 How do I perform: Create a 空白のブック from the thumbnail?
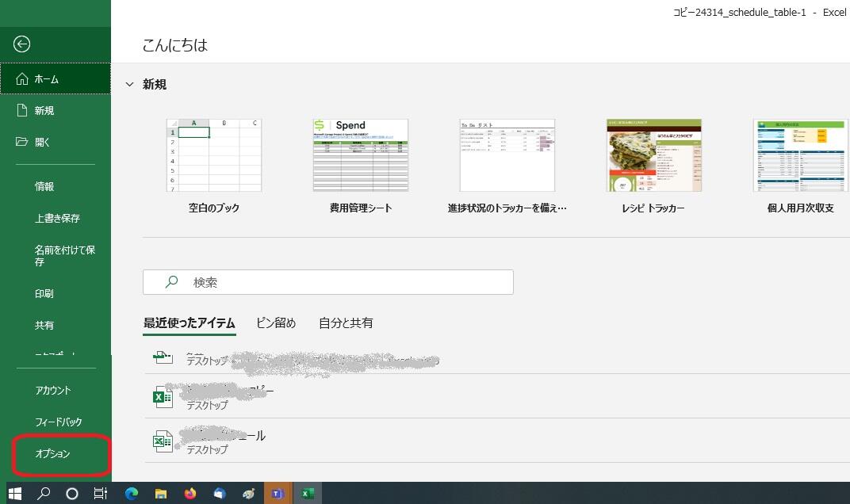(x=213, y=155)
